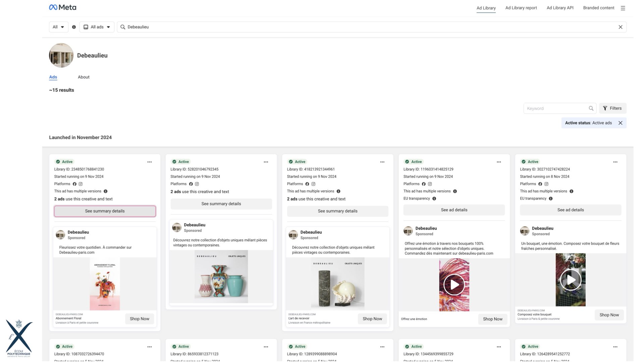Viewport: 644px width, 362px height.
Task: Click Debeaulieu advertiser name in ad 528201046792345
Action: (x=195, y=225)
